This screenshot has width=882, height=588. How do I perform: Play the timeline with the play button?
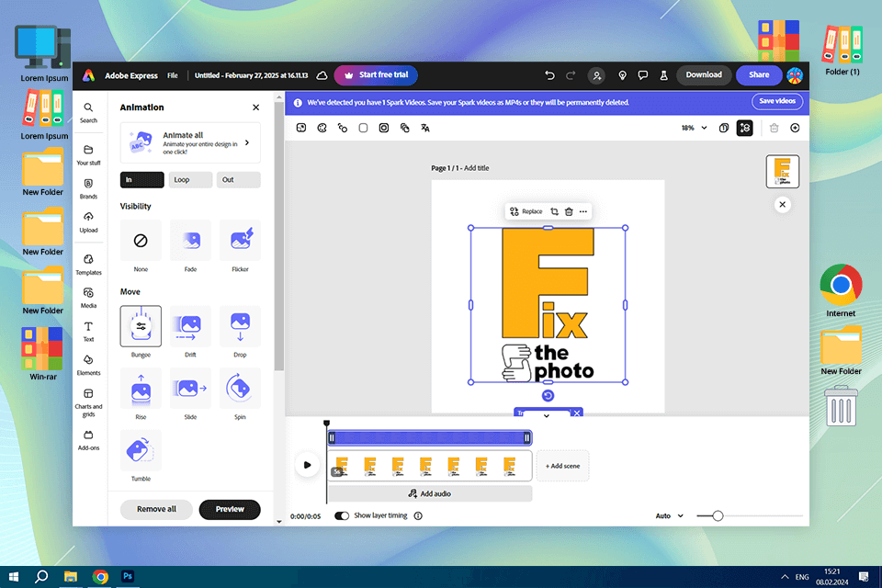(307, 465)
